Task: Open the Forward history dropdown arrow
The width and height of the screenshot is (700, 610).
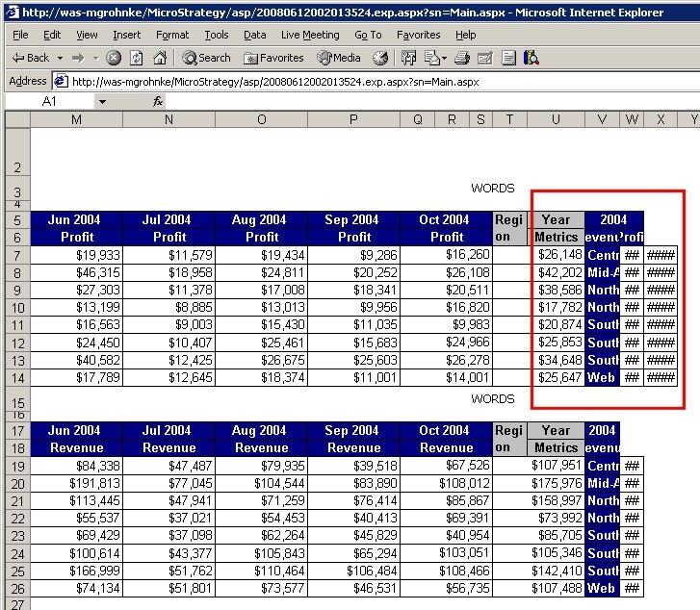Action: [x=95, y=58]
